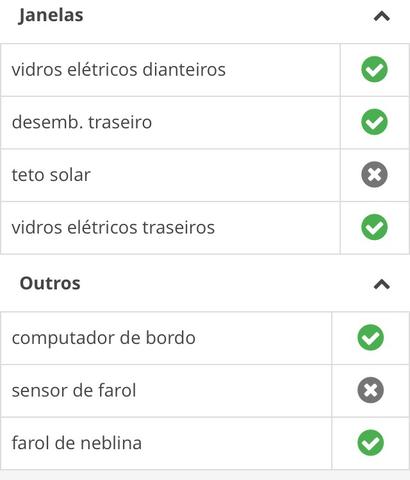Select the sensor de farol label
Image resolution: width=410 pixels, height=480 pixels.
[x=74, y=390]
